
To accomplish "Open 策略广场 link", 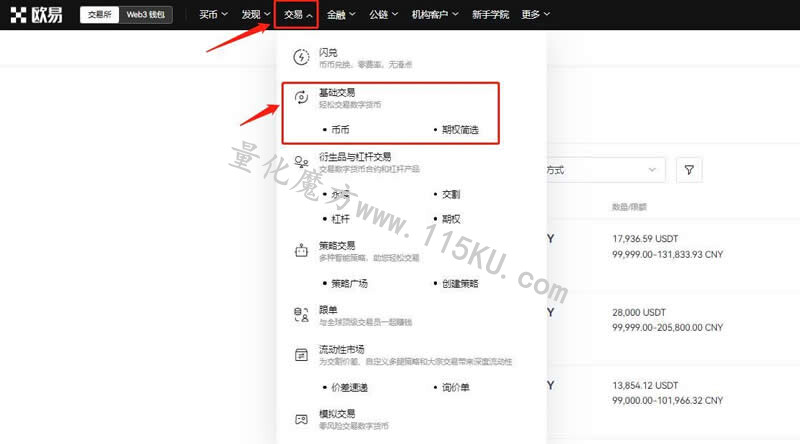I will tap(349, 283).
